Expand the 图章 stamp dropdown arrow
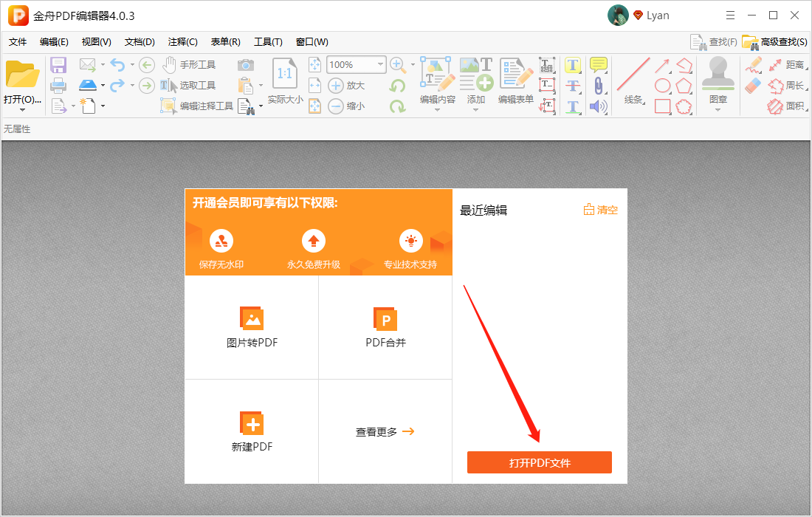This screenshot has width=812, height=517. coord(718,110)
